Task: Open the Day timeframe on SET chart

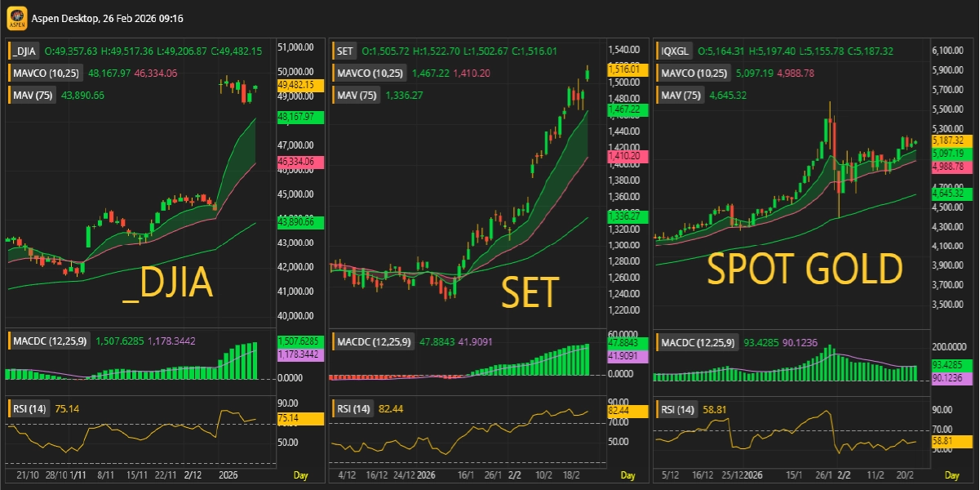Action: tap(627, 474)
